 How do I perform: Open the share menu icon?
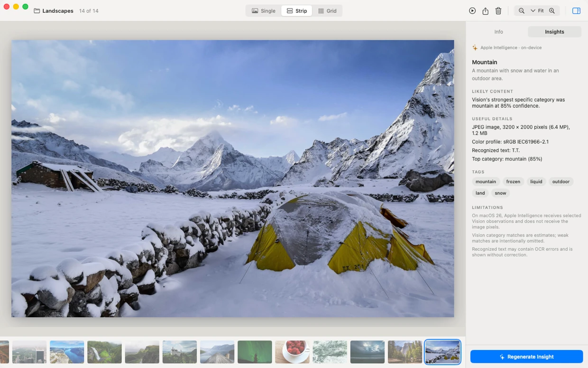click(x=486, y=10)
